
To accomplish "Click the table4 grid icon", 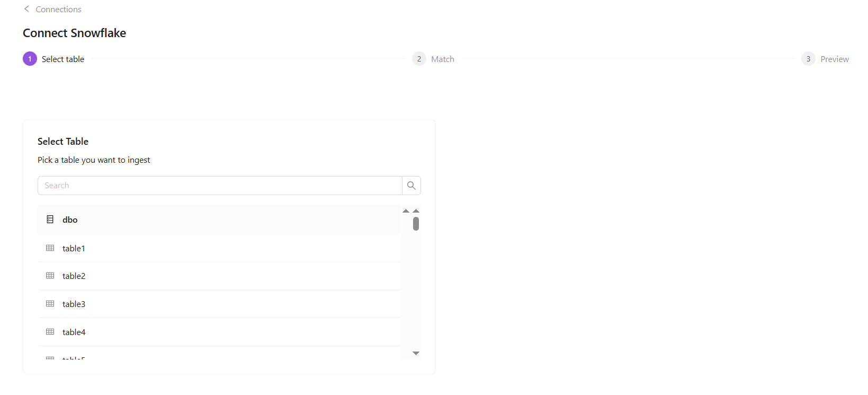I will click(x=50, y=332).
